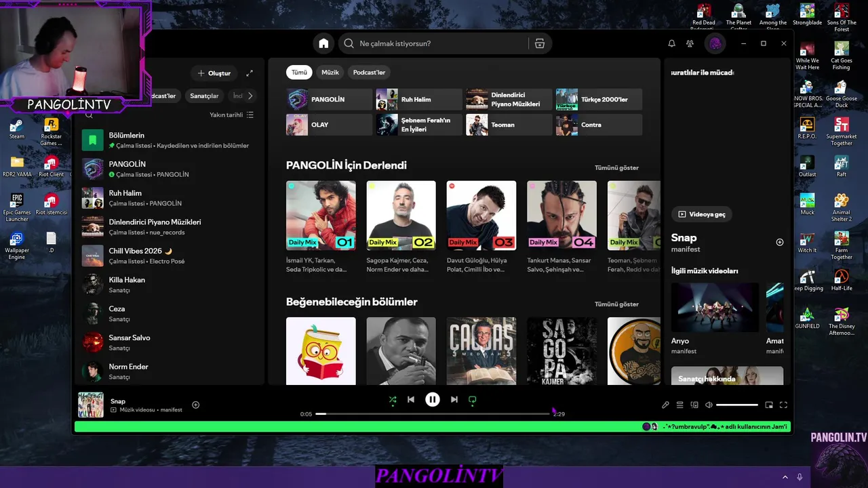Toggle shuffle mode
Screen dimensions: 868x488
coord(392,400)
